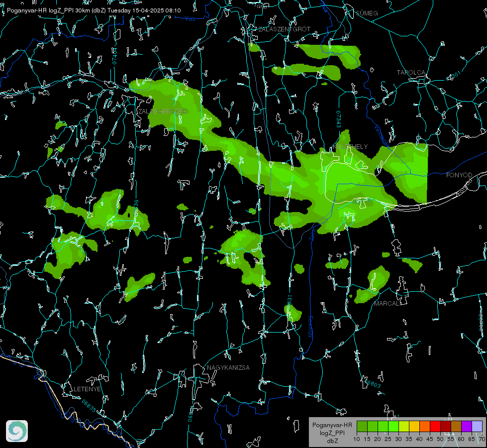Viewport: 487px width, 448px height.
Task: Click the Somogy county border label
Action: pos(310,327)
